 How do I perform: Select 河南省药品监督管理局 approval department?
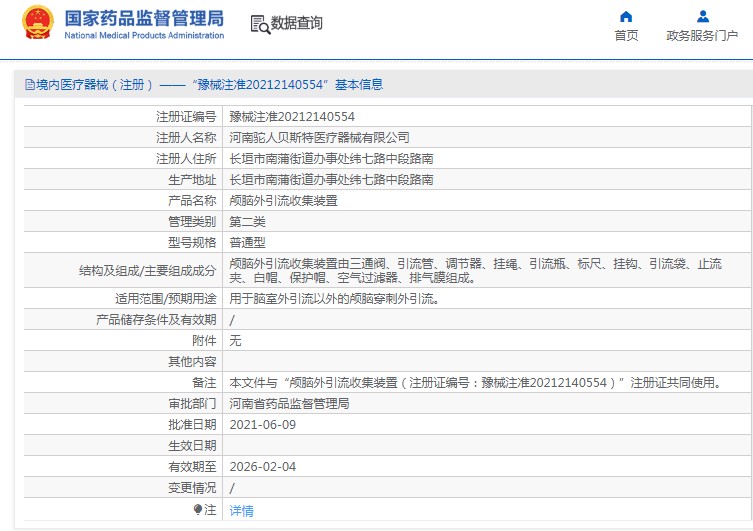(289, 403)
